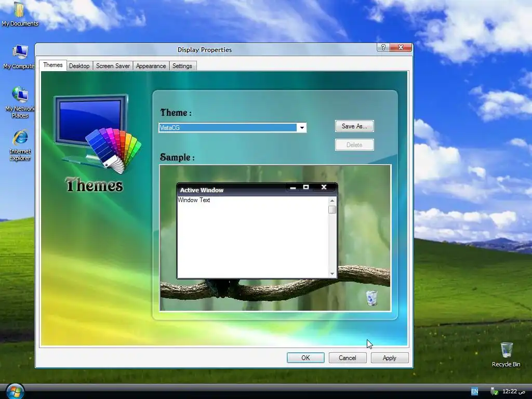Close the Display Properties dialog
The height and width of the screenshot is (399, 532).
(x=401, y=47)
